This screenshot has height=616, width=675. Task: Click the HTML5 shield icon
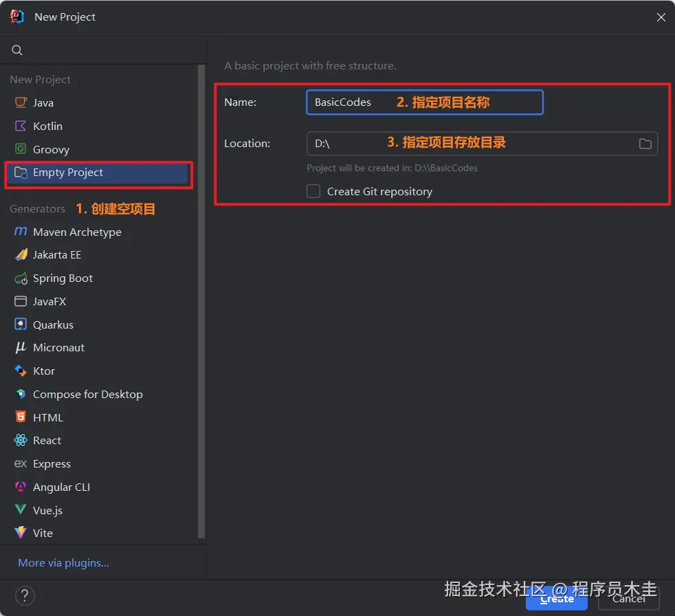(x=21, y=417)
